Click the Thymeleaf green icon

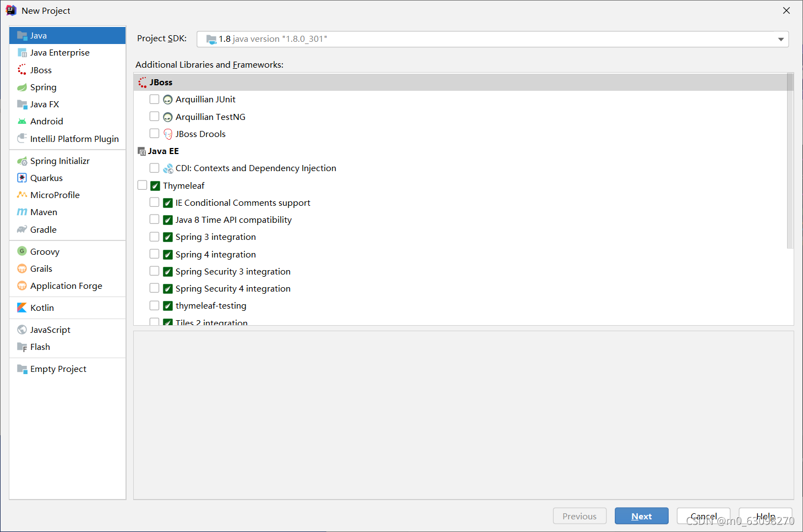[x=155, y=186]
